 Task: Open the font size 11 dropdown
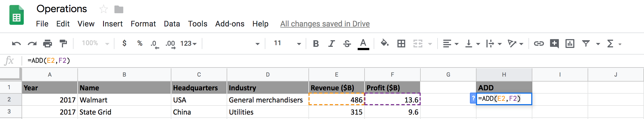coord(287,43)
